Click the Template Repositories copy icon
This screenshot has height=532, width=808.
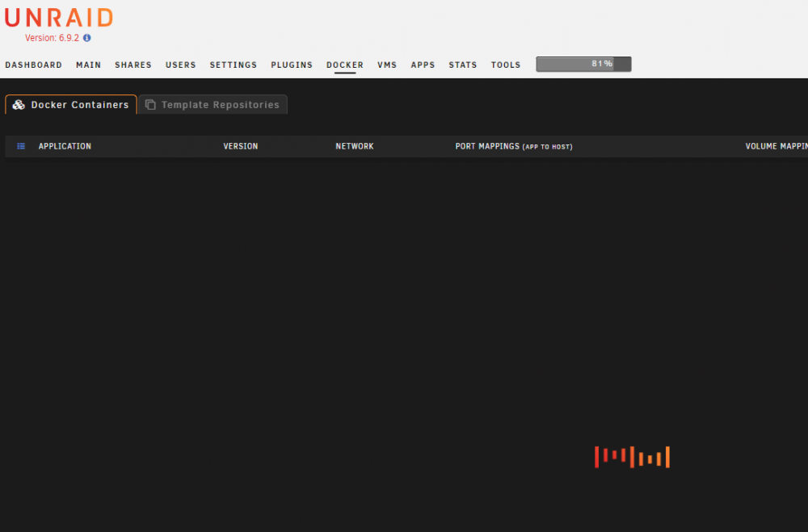point(150,105)
